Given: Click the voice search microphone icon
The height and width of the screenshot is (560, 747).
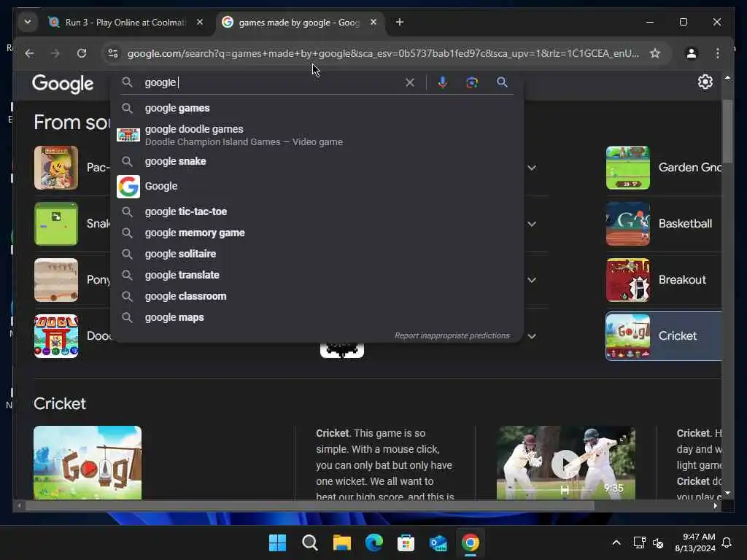Looking at the screenshot, I should 443,82.
